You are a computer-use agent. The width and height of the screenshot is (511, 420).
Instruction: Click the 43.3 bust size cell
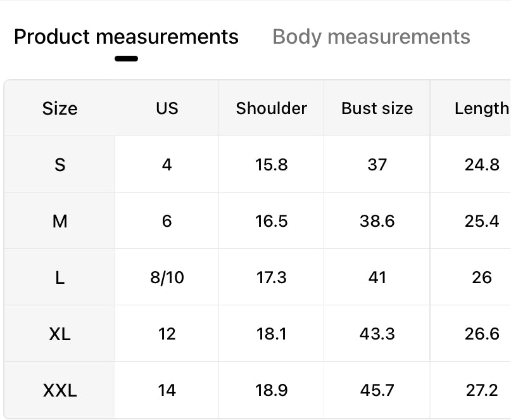click(377, 334)
